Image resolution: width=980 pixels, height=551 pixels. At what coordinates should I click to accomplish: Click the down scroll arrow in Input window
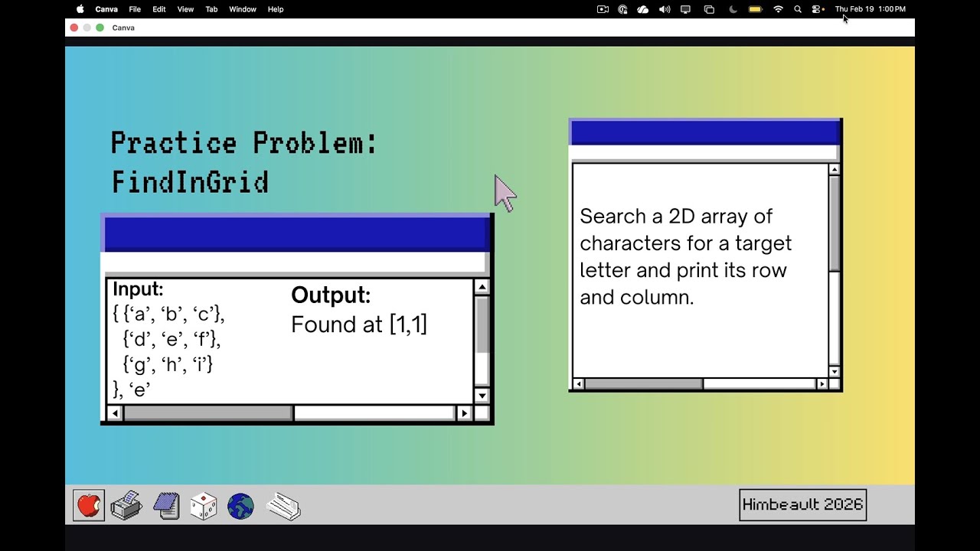pos(482,396)
